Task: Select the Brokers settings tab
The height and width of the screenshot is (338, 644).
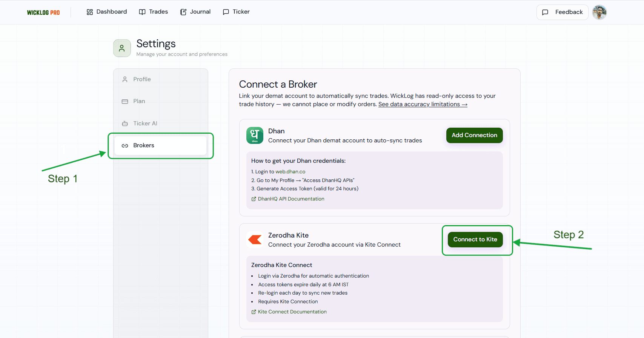Action: pos(160,145)
